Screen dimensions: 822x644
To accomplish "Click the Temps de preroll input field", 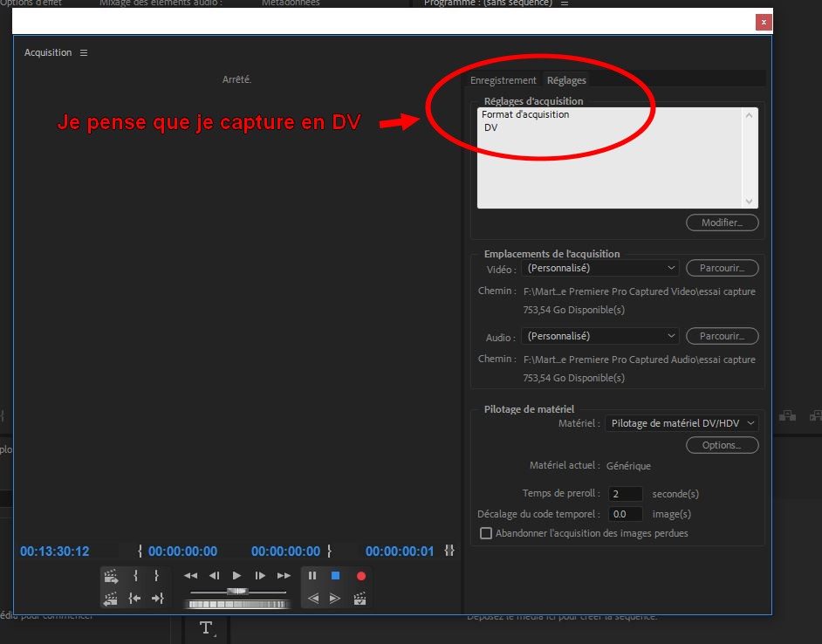I will point(624,494).
